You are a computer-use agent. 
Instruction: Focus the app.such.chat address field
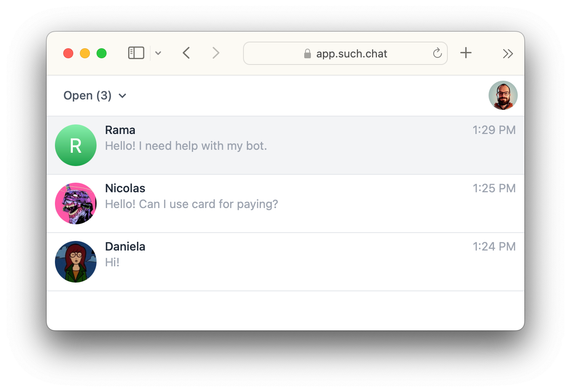345,53
